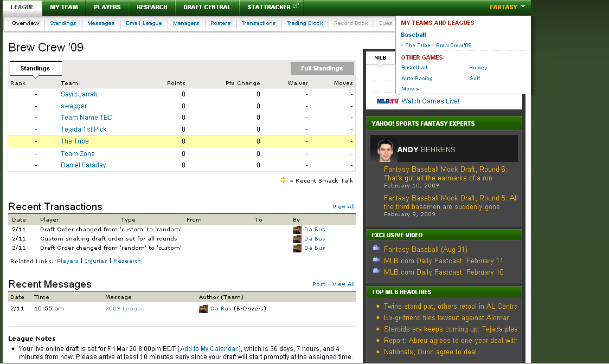The image size is (609, 364).
Task: Choose Hockey under Other Games
Action: pos(478,68)
